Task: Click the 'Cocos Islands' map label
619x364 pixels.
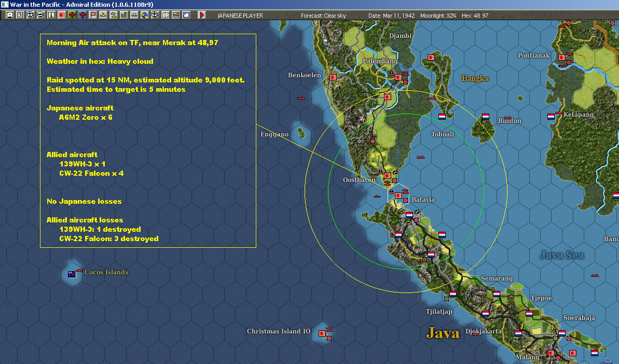Action: (106, 272)
